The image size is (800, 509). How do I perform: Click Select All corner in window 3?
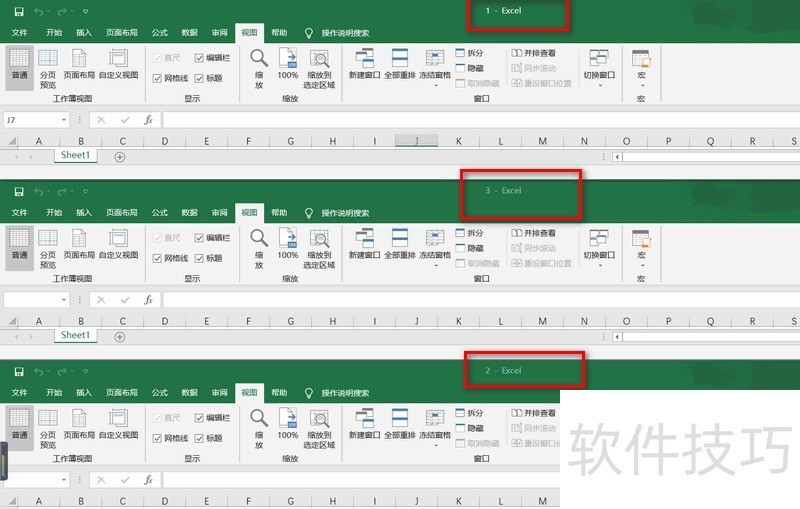tap(11, 321)
